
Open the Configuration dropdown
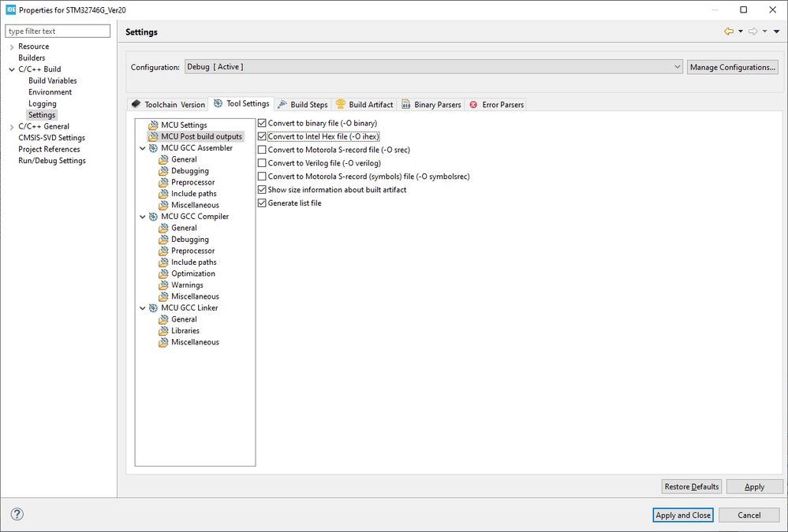pos(434,67)
